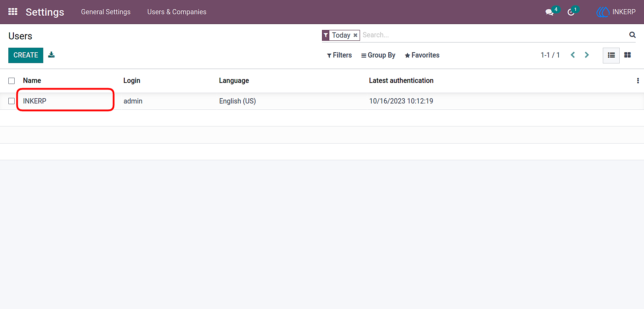Click the CREATE button
The image size is (644, 309).
point(26,55)
